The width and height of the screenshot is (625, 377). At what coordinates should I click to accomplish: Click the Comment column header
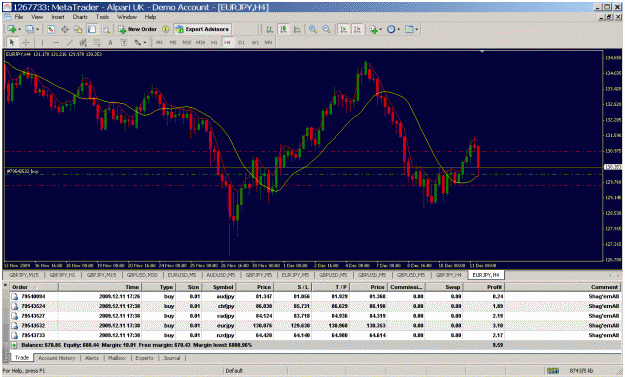click(x=562, y=287)
